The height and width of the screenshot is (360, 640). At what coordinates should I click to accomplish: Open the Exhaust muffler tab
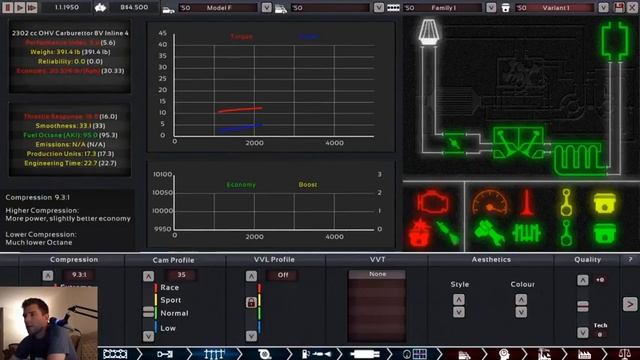point(365,354)
